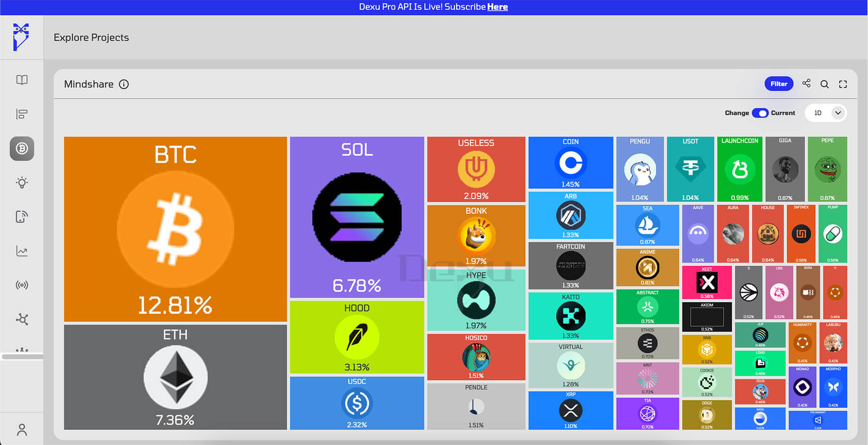Open the USELESS 2.09% tile
Viewport: 868px width, 445px height.
pos(476,169)
